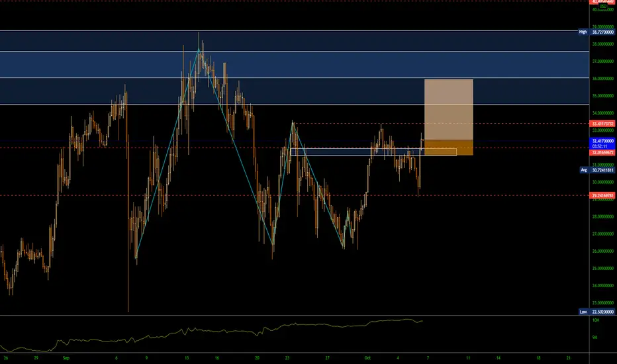
Task: Click the High price label 38.72700000
Action: tap(602, 32)
